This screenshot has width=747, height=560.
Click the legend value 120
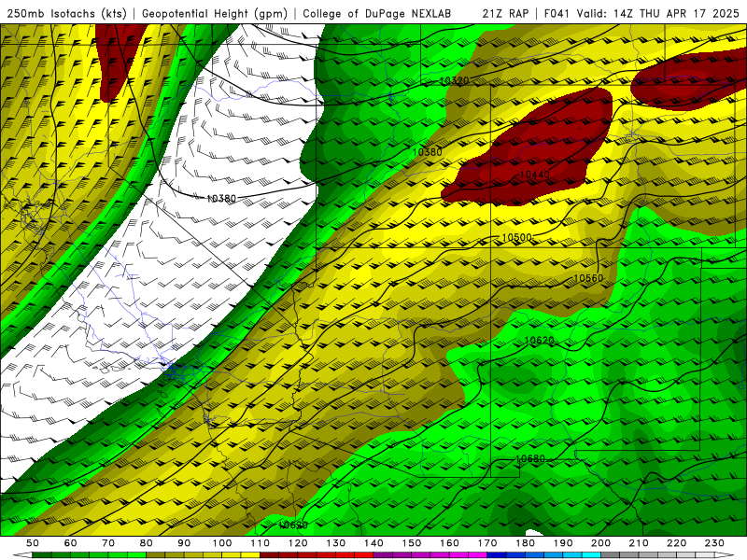[298, 543]
